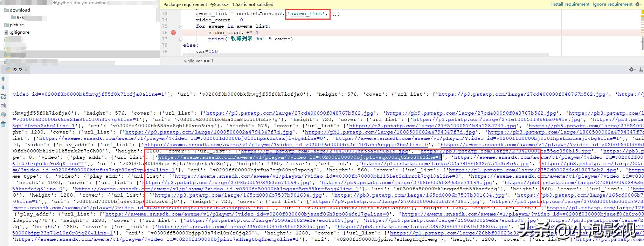Place cursor on 'video_count += 1' line
Screen dimensions: 644x246
pos(234,33)
